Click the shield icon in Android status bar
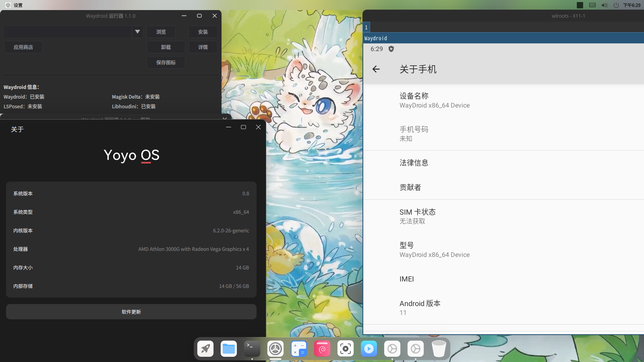The height and width of the screenshot is (362, 644). pos(391,49)
